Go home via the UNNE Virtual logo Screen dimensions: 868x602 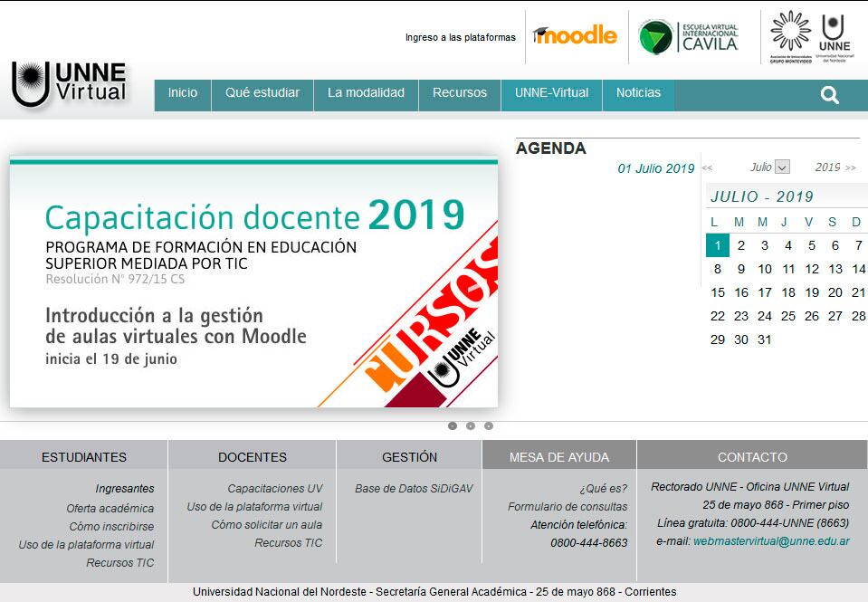69,85
